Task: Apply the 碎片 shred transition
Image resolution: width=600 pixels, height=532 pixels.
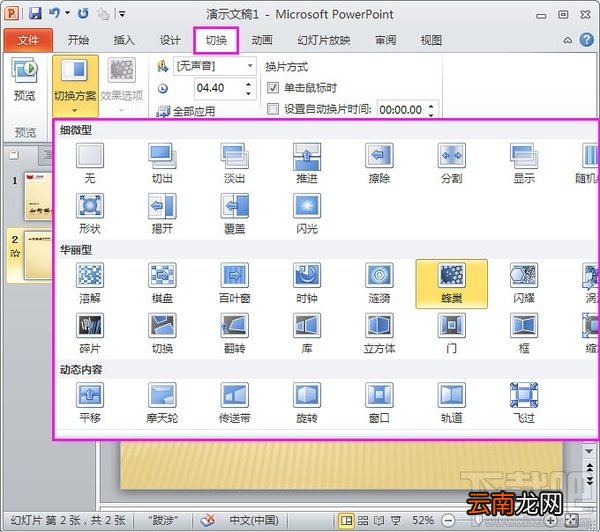Action: click(90, 334)
